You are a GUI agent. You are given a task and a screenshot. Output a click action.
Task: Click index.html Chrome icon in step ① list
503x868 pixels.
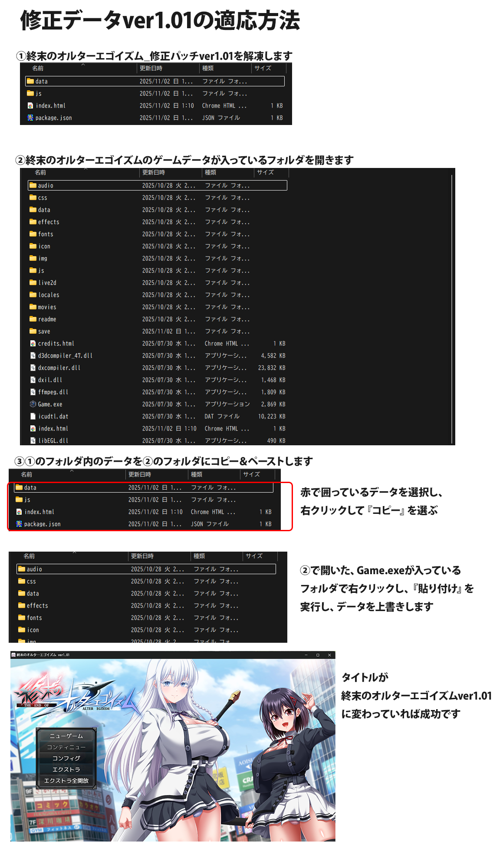click(x=30, y=105)
